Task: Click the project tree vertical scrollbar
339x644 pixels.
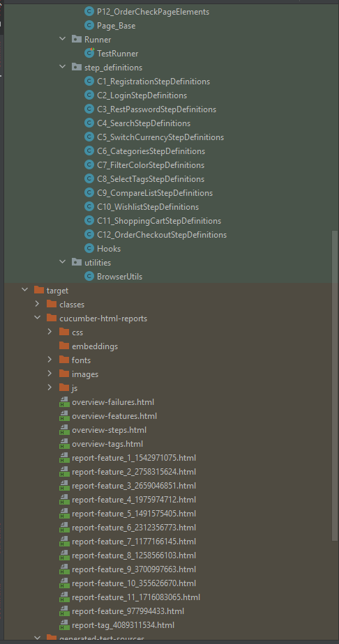Action: [336, 385]
